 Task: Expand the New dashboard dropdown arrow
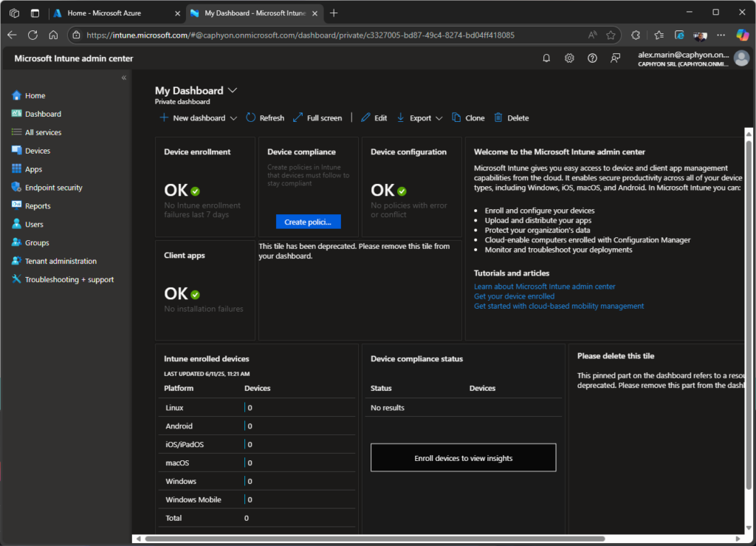click(233, 117)
